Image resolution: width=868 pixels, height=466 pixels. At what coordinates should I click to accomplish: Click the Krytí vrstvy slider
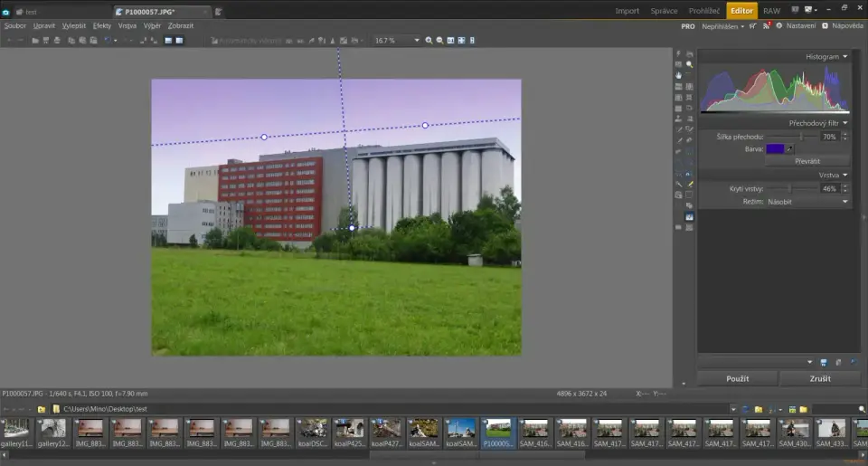pos(789,188)
